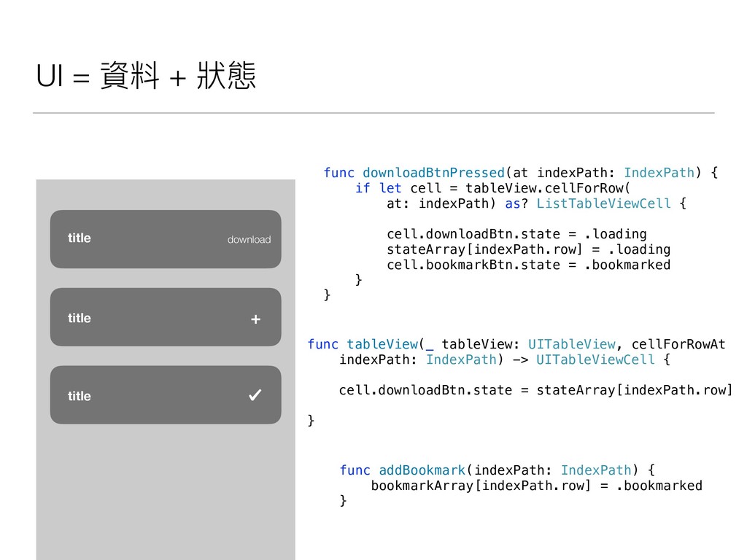Click 'addBookmark' function name
The width and height of the screenshot is (747, 560).
coord(422,470)
